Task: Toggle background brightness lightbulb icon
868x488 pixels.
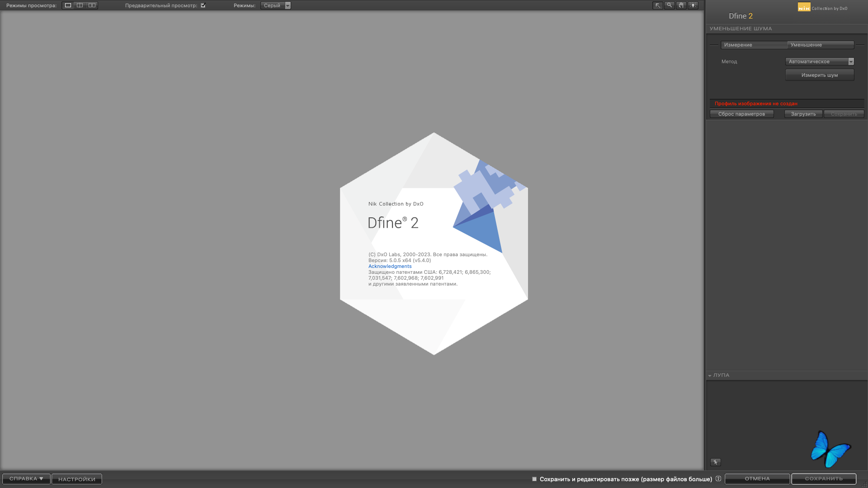Action: coord(693,5)
